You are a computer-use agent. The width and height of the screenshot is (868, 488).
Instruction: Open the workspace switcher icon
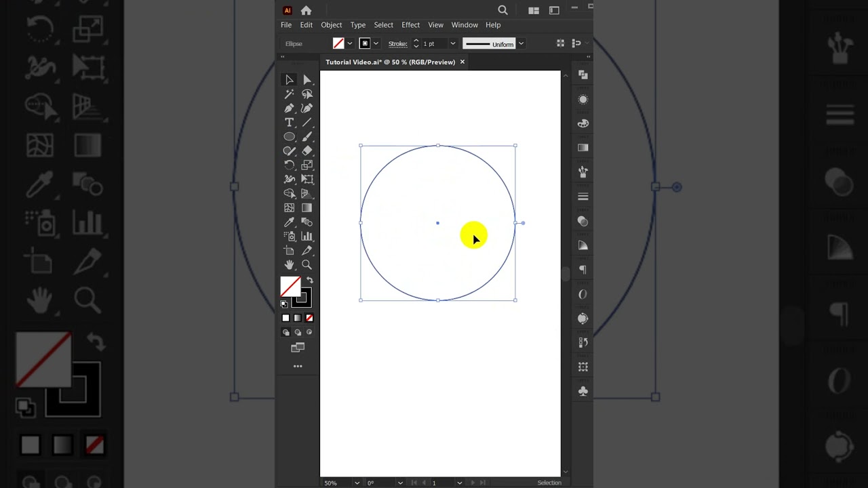[x=554, y=10]
